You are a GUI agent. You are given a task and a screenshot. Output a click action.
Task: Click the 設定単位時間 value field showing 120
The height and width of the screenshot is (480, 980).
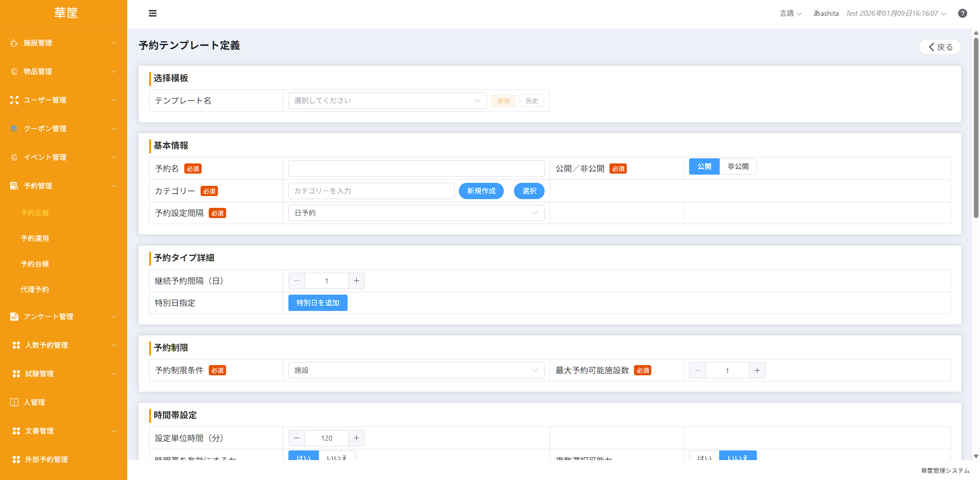pyautogui.click(x=327, y=438)
